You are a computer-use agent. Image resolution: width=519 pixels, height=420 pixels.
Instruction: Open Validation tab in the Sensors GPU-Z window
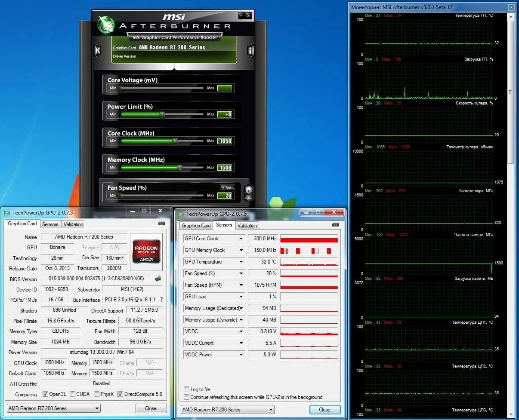coord(247,226)
